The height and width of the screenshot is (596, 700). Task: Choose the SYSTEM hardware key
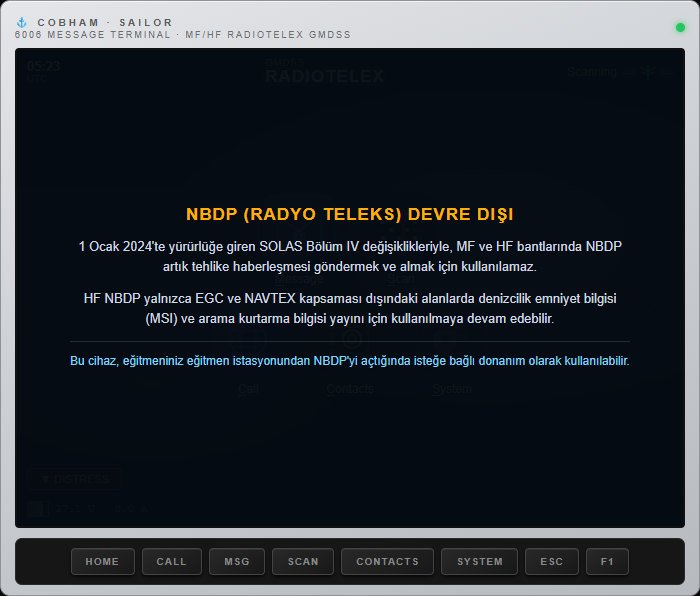point(479,561)
